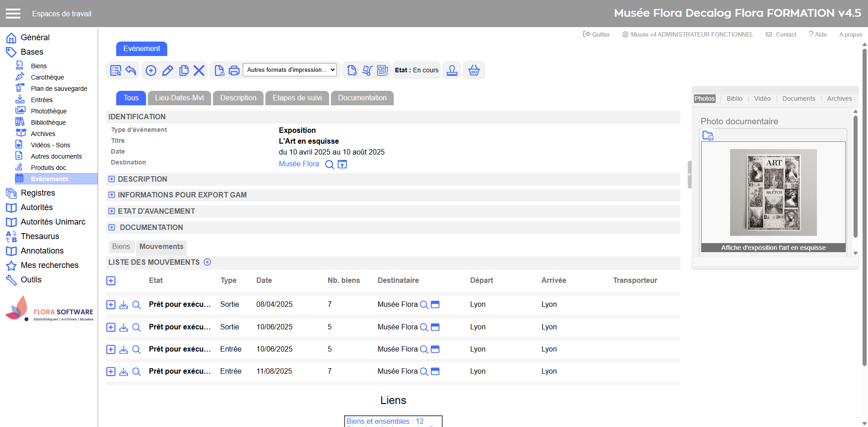Click the duplicate record icon
Image resolution: width=868 pixels, height=427 pixels.
[184, 70]
